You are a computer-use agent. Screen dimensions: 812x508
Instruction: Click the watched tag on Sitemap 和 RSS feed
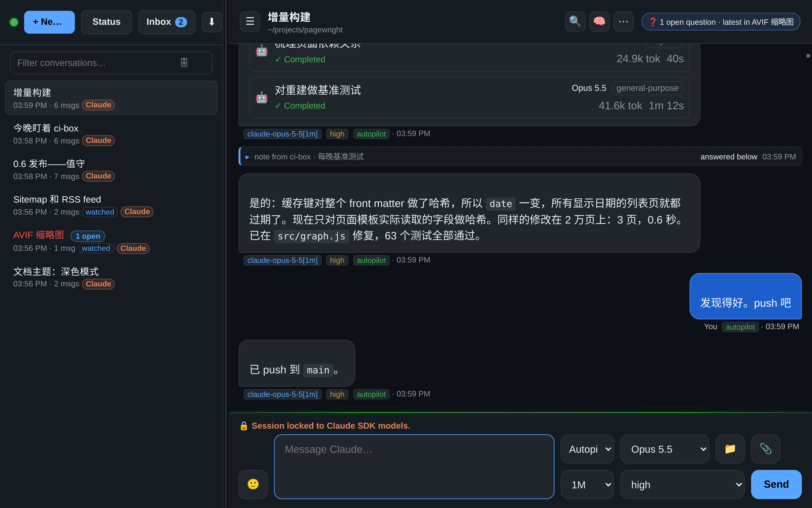[x=100, y=212]
